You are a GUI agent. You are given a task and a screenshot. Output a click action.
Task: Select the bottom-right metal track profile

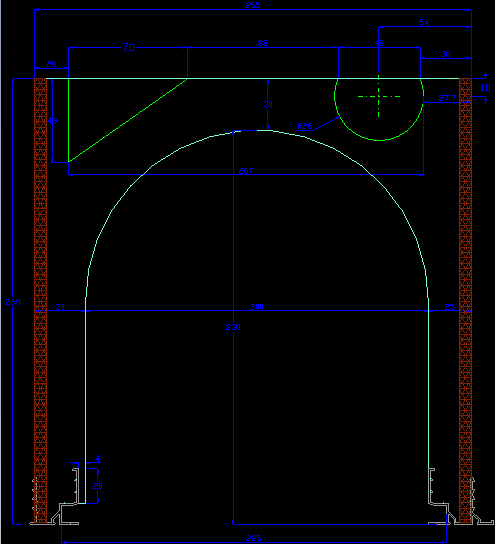[x=460, y=496]
